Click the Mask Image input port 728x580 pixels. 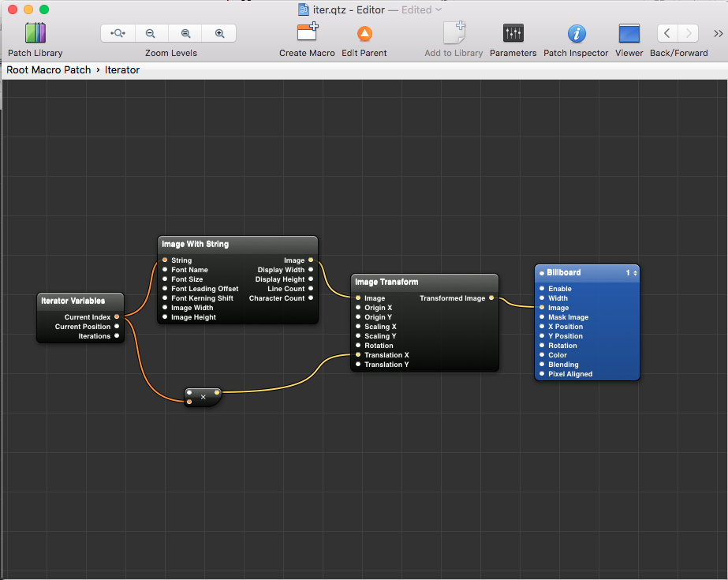[542, 316]
